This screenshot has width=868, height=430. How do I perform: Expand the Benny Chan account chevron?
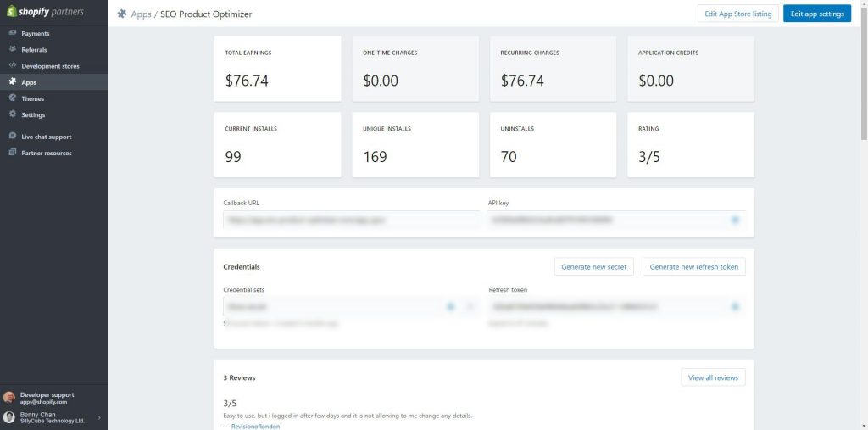point(100,418)
